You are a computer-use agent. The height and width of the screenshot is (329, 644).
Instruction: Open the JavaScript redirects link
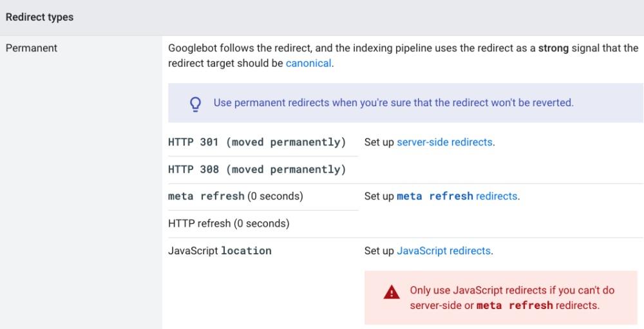pyautogui.click(x=444, y=250)
